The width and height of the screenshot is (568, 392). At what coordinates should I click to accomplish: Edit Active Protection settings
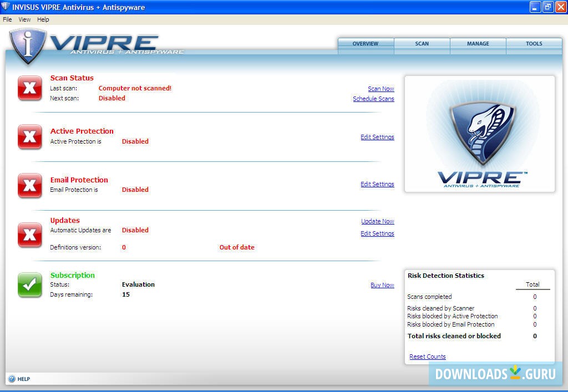pyautogui.click(x=378, y=137)
